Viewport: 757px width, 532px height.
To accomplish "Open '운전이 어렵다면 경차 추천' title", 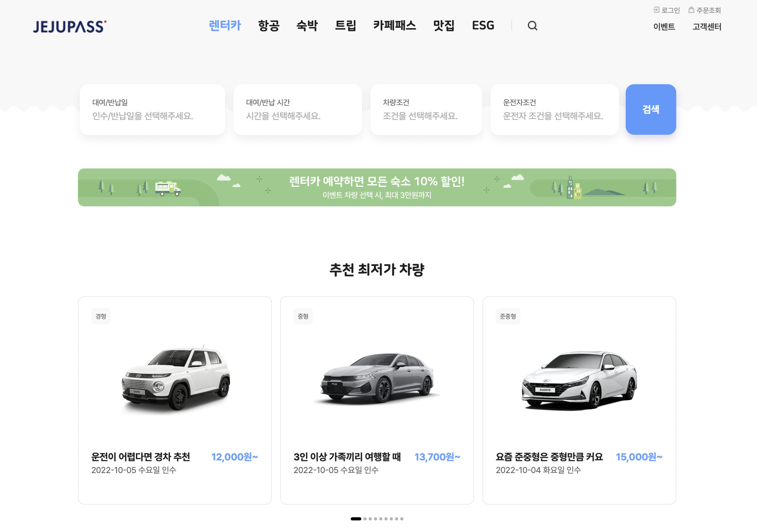I will click(x=141, y=457).
